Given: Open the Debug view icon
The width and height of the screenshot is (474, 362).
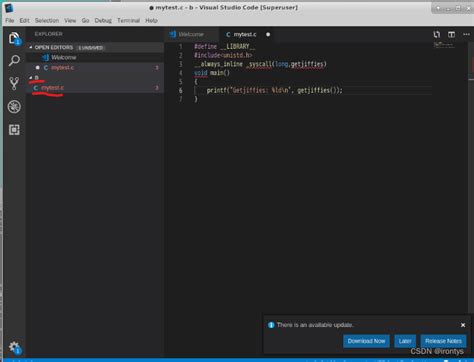Looking at the screenshot, I should coord(14,107).
